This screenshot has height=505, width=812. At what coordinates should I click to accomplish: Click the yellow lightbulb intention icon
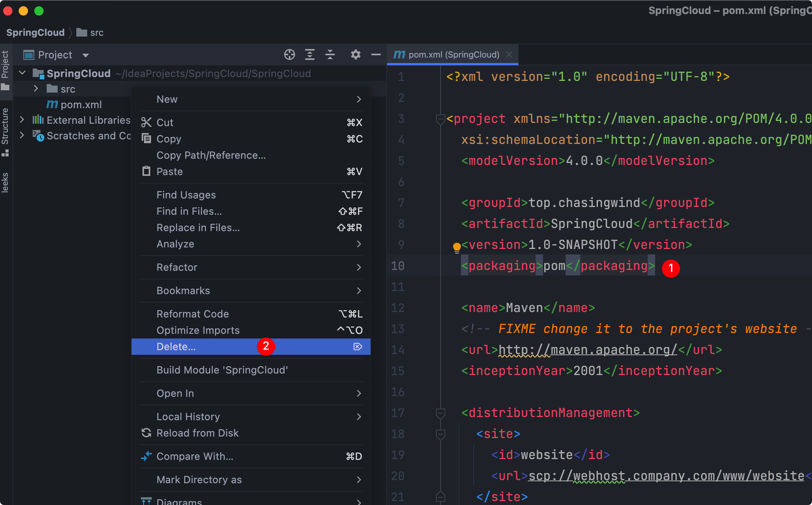coord(457,247)
